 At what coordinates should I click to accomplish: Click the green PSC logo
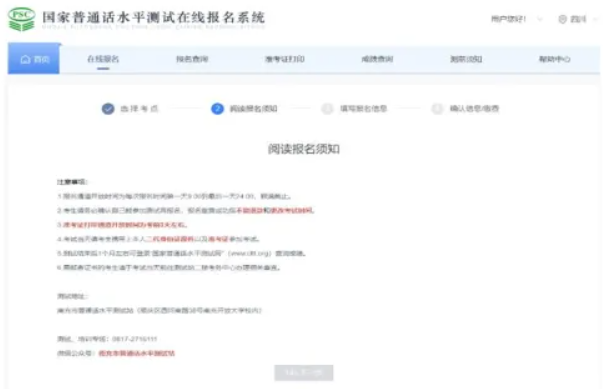coord(22,19)
